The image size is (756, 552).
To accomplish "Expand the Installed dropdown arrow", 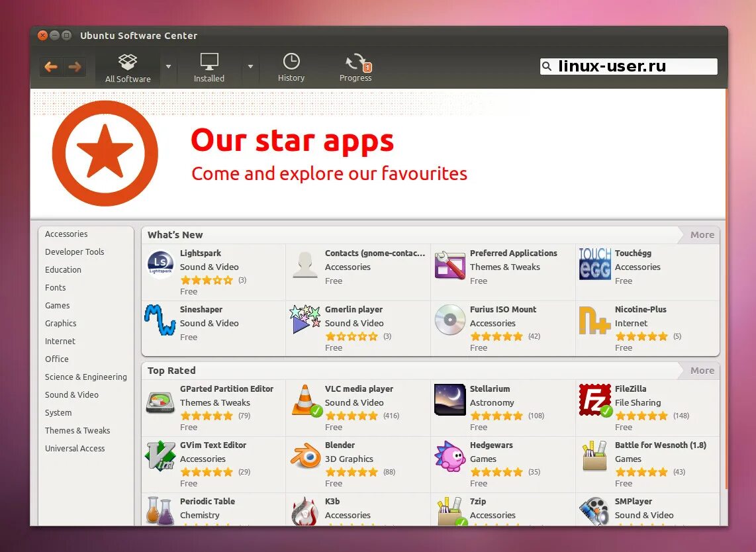I will coord(250,67).
